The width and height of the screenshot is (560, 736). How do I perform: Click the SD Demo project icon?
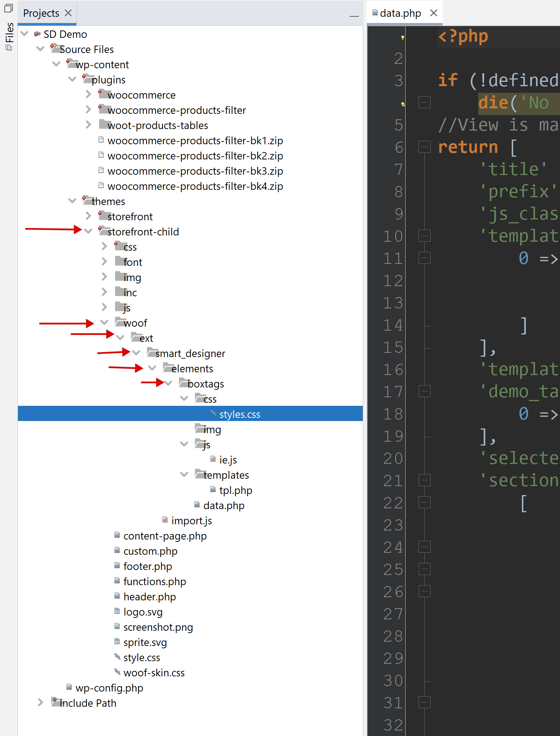tap(37, 34)
